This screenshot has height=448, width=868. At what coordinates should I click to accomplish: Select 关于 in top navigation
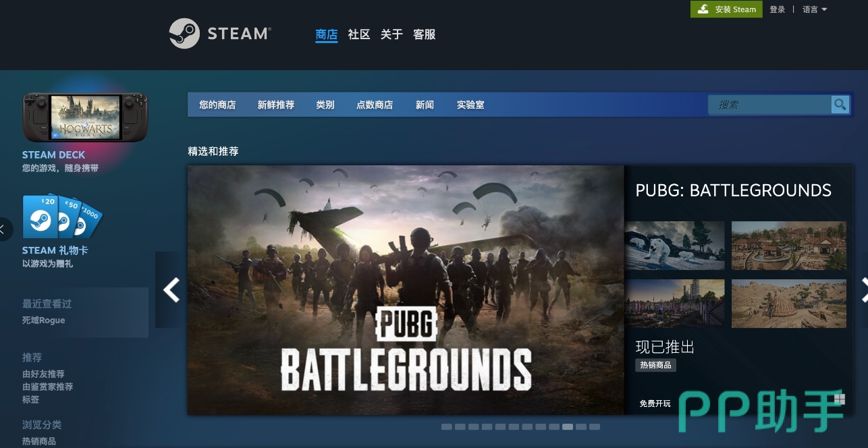(391, 34)
